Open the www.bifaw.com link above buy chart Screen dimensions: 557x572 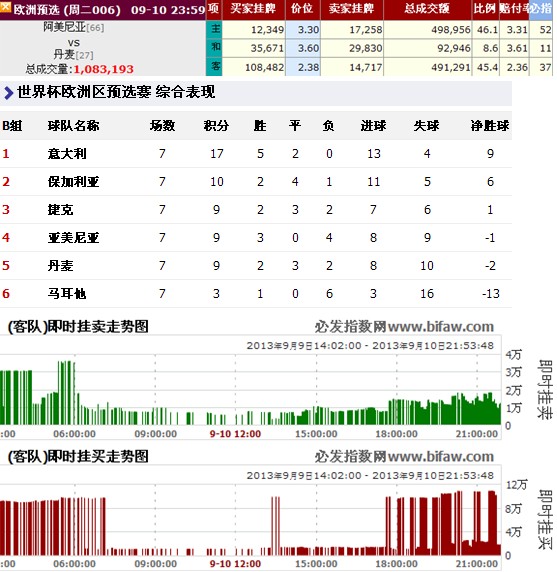441,456
